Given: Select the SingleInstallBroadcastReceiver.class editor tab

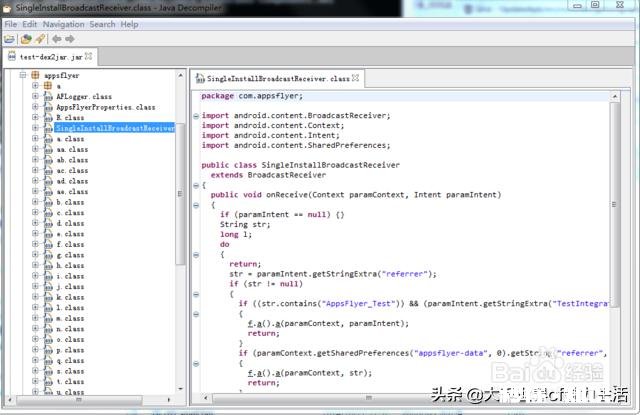Looking at the screenshot, I should (278, 78).
